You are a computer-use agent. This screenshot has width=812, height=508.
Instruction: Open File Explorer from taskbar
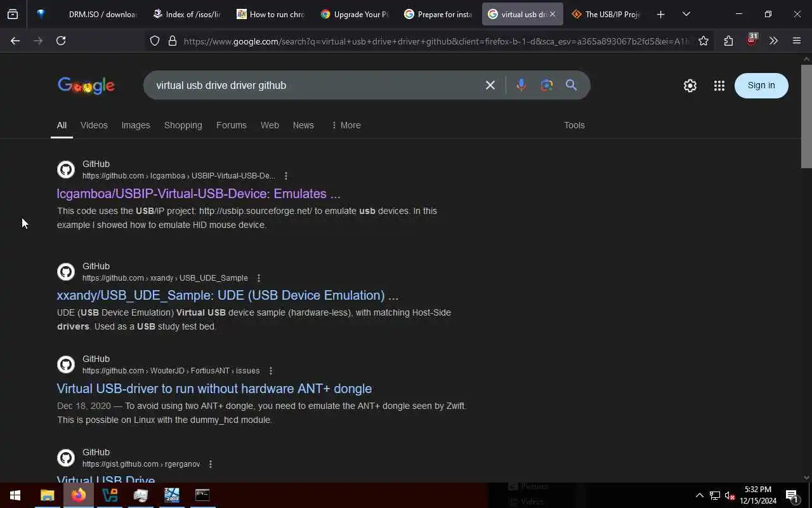(47, 495)
